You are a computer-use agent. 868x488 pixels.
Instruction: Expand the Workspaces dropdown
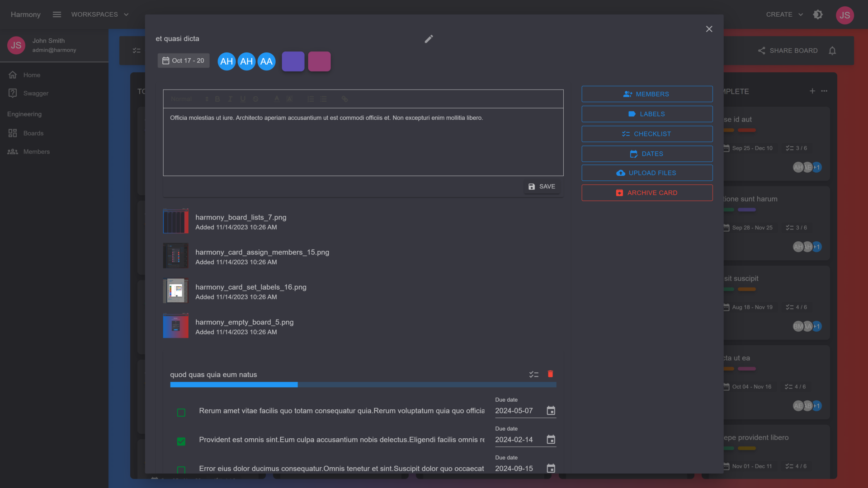click(x=100, y=14)
